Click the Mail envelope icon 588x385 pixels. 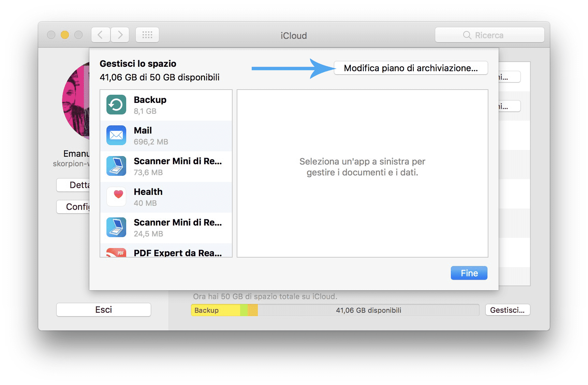coord(116,135)
